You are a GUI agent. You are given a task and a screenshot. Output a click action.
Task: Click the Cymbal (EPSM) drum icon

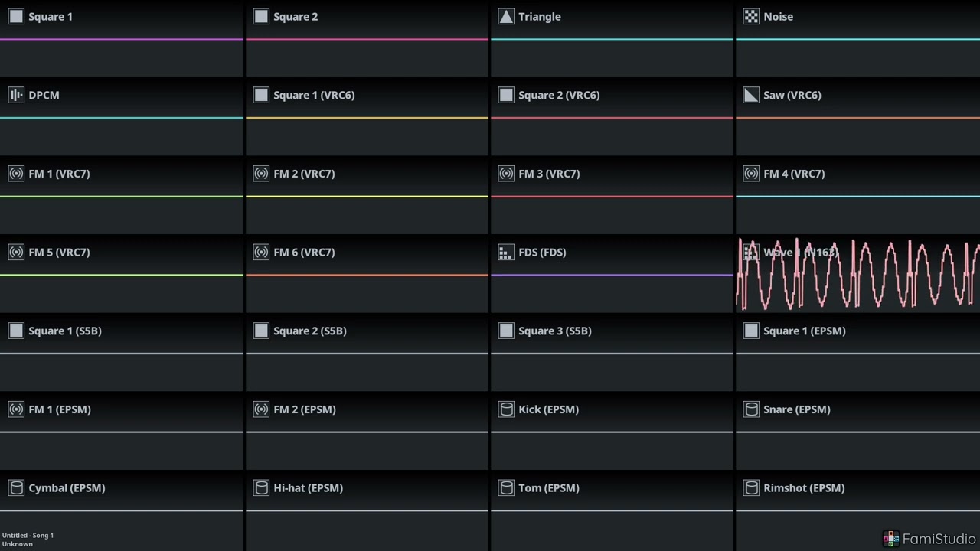(x=16, y=488)
